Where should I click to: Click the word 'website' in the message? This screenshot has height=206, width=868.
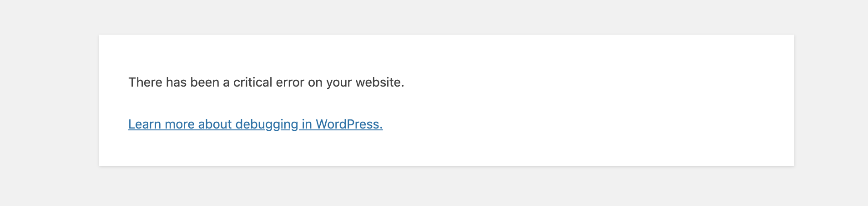point(379,82)
